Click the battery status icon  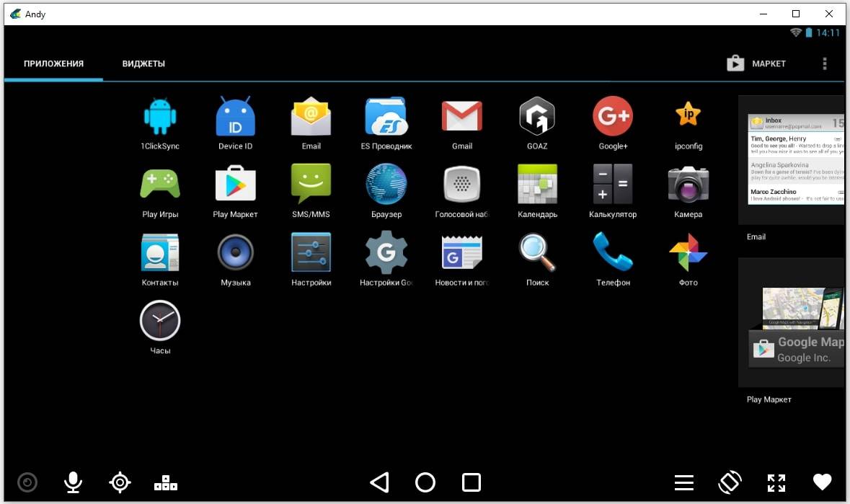(x=809, y=32)
